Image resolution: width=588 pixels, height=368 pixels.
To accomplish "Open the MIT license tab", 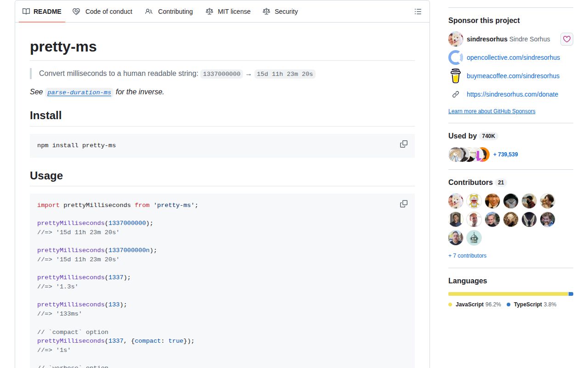I will coord(228,11).
